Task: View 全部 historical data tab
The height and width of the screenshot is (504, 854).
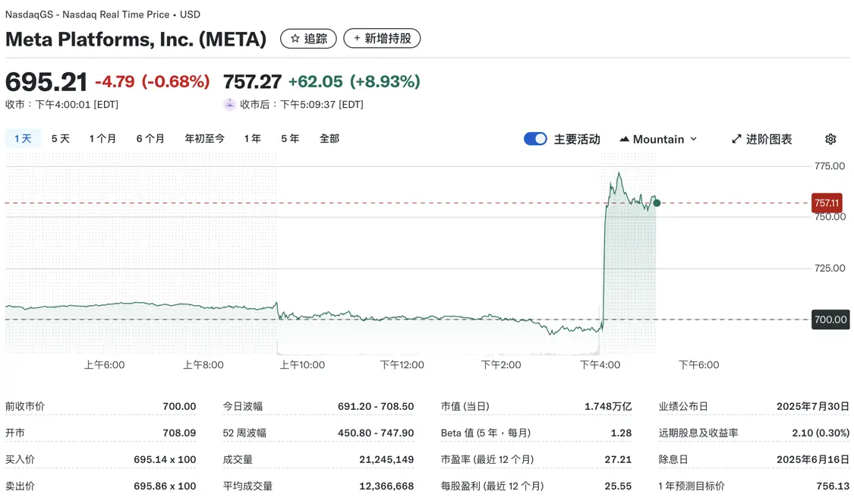Action: [x=329, y=138]
